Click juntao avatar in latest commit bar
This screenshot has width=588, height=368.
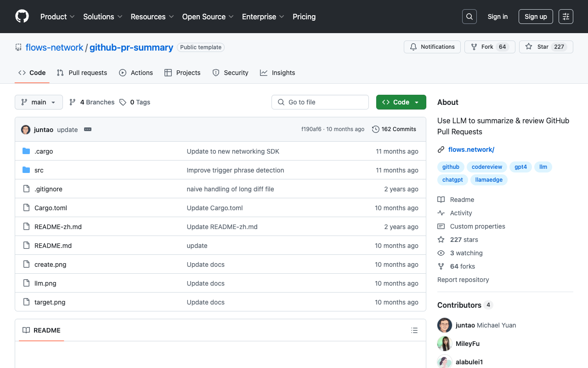point(26,130)
